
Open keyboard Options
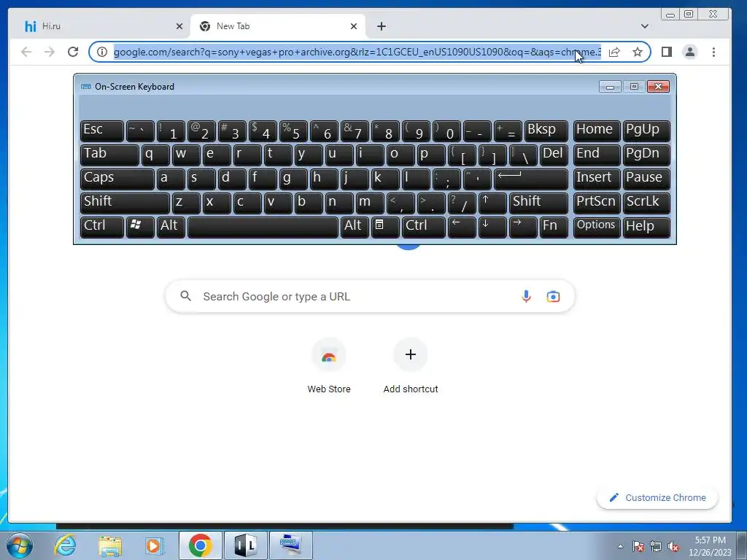pos(597,227)
